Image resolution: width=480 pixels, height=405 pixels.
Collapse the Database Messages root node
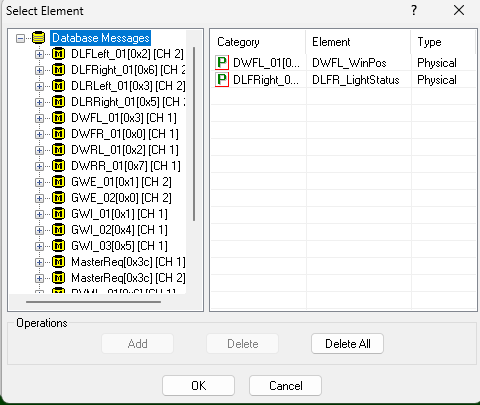pos(20,38)
